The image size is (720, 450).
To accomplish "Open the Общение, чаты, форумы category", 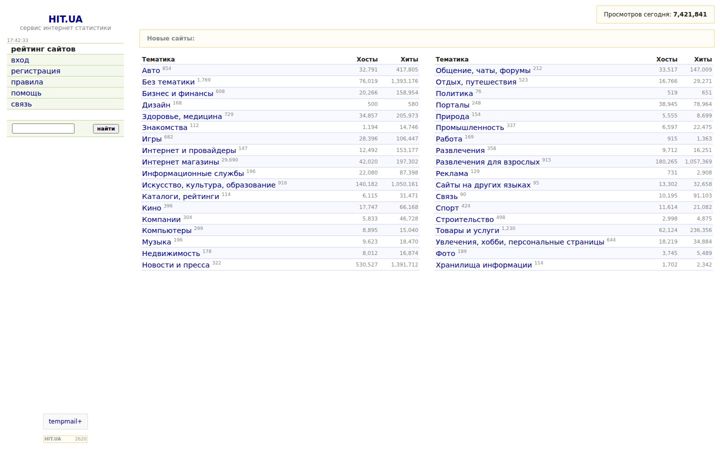I will [x=483, y=71].
